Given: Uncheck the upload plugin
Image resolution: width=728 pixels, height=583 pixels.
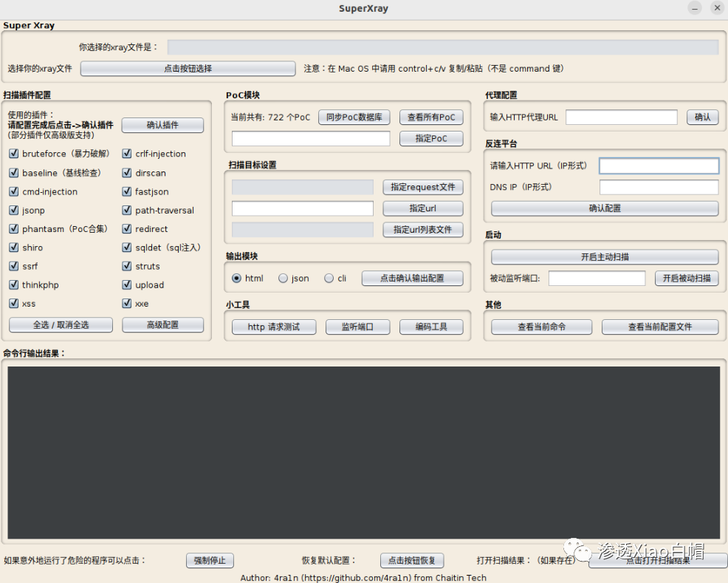Looking at the screenshot, I should (127, 284).
